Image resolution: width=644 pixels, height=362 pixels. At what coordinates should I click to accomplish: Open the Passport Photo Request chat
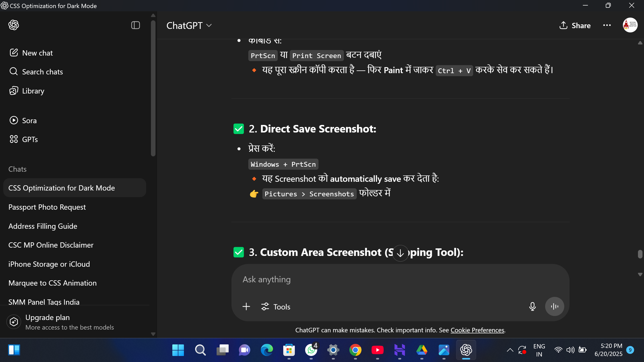(x=47, y=207)
